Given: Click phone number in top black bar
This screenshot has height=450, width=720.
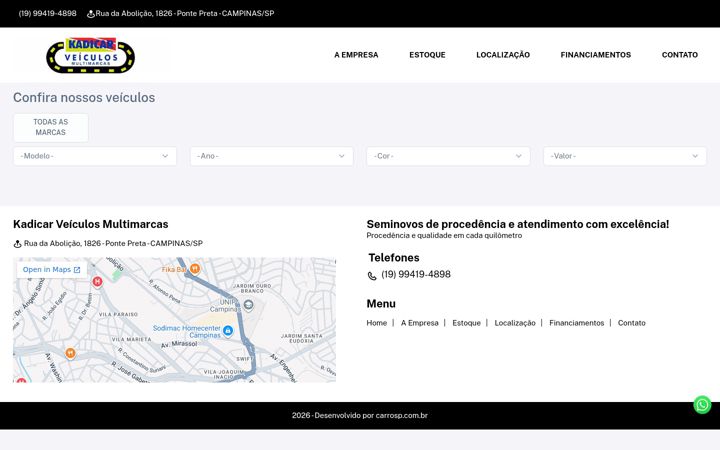Looking at the screenshot, I should [48, 13].
